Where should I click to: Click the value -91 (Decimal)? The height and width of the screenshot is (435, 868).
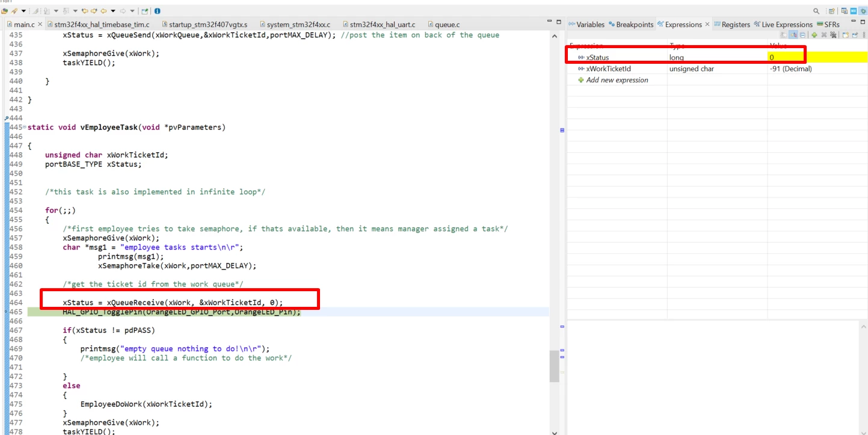pos(790,69)
